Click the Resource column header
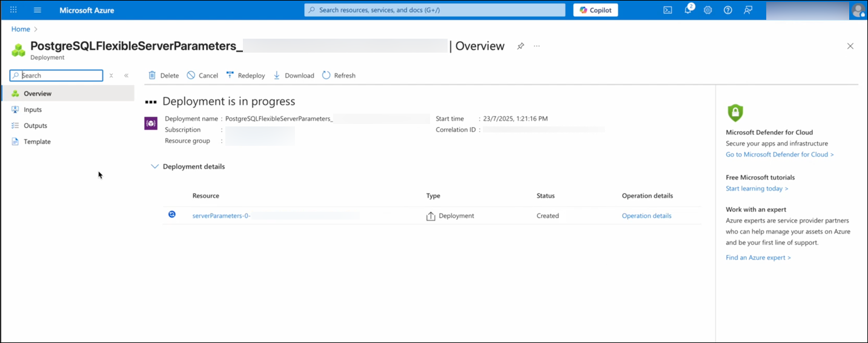Viewport: 868px width, 343px height. pos(206,196)
